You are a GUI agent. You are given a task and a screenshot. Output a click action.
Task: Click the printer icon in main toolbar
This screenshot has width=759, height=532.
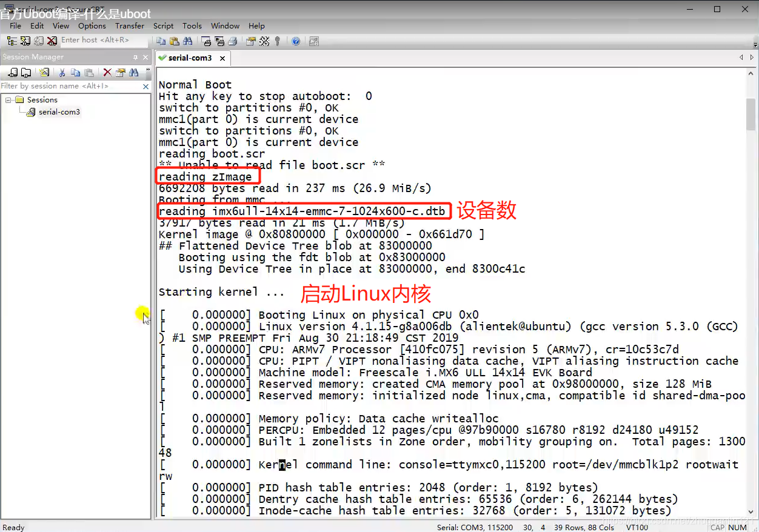click(x=232, y=41)
